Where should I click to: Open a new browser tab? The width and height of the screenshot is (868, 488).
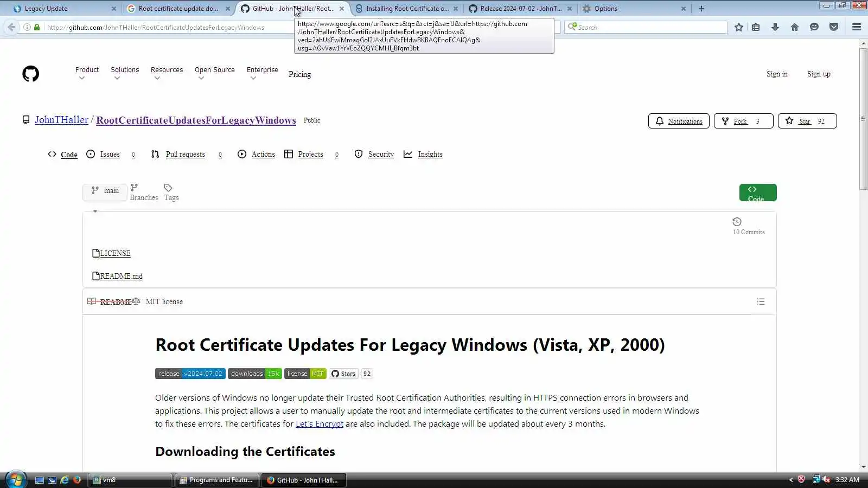701,9
